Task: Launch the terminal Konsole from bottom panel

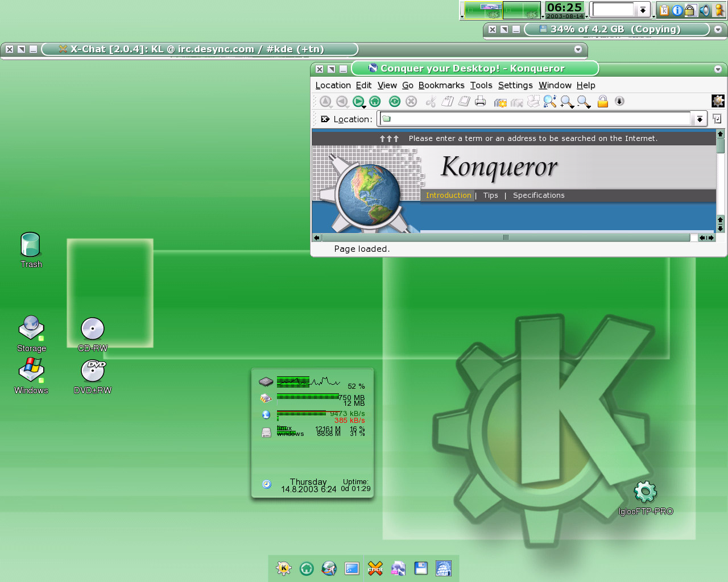Action: point(352,568)
